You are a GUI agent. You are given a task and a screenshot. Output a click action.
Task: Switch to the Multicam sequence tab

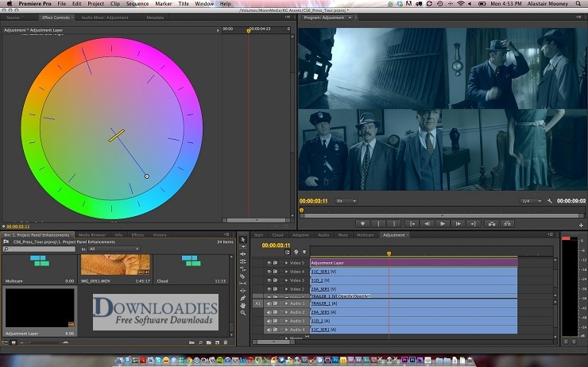pyautogui.click(x=366, y=235)
